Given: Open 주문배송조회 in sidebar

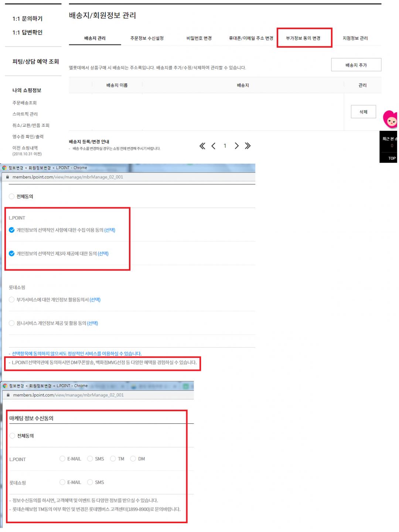Looking at the screenshot, I should (24, 103).
